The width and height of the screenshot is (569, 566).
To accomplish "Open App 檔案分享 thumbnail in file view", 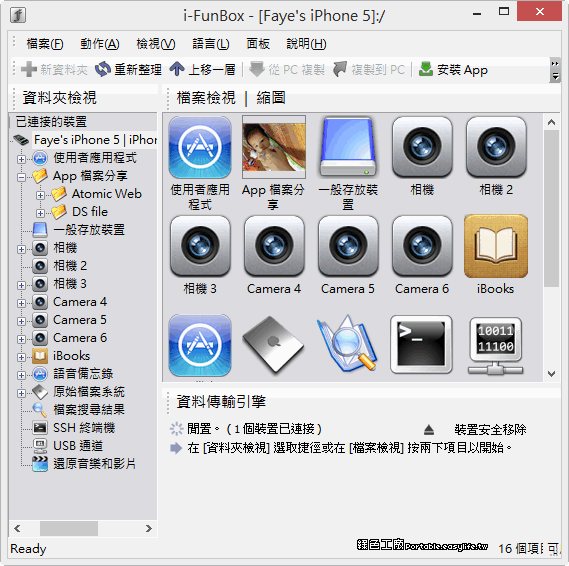I will click(274, 147).
